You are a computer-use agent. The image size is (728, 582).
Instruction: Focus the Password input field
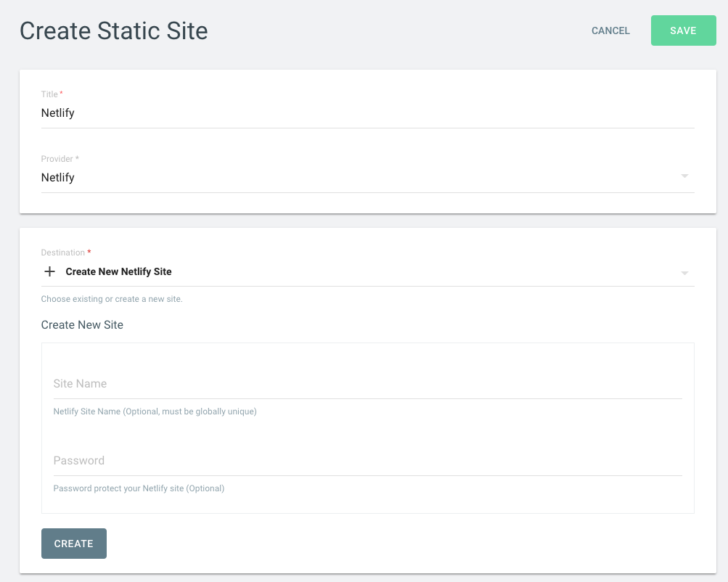tap(368, 461)
